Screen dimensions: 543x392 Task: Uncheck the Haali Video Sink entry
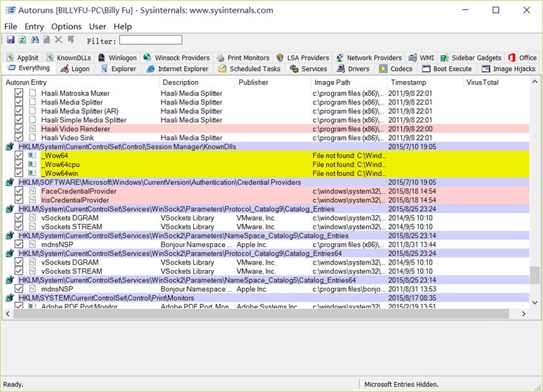pyautogui.click(x=19, y=137)
